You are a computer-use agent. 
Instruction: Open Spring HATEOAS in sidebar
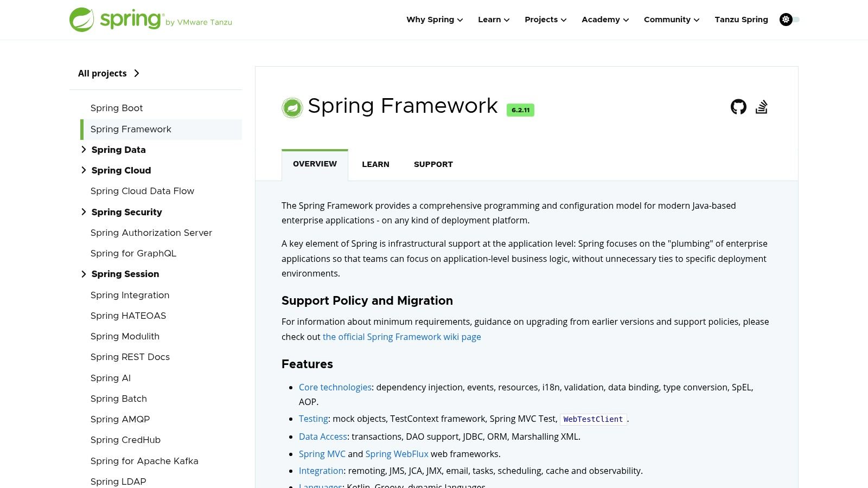(128, 316)
